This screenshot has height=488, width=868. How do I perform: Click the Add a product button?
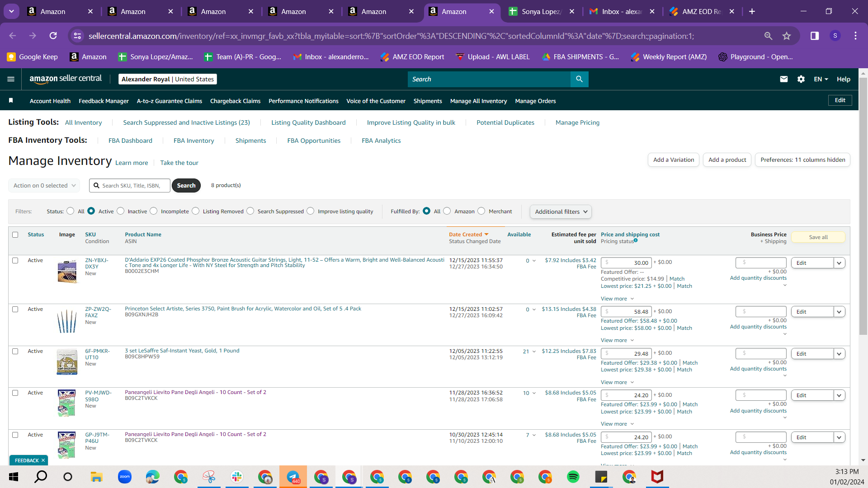click(x=727, y=160)
